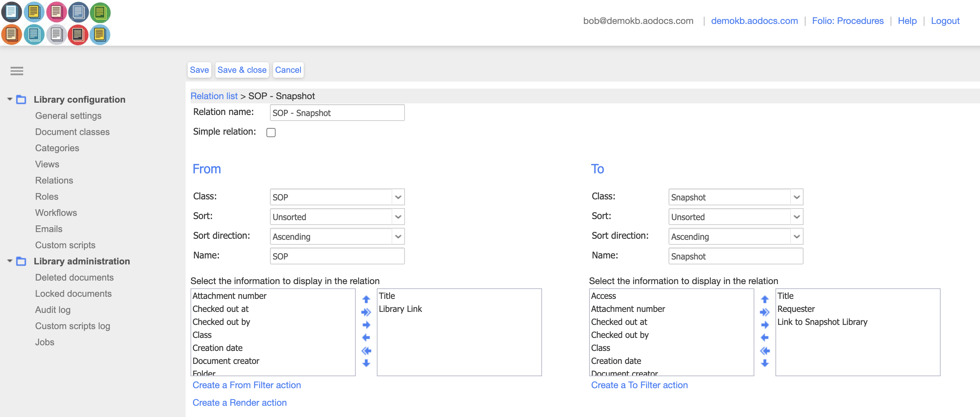Open the hamburger menu icon
980x417 pixels.
[x=17, y=71]
